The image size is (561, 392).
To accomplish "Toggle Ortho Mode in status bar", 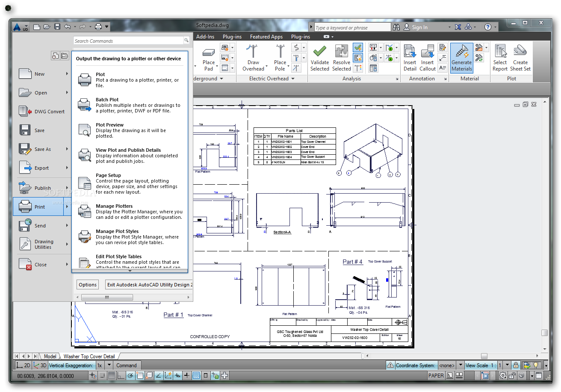I will [121, 376].
